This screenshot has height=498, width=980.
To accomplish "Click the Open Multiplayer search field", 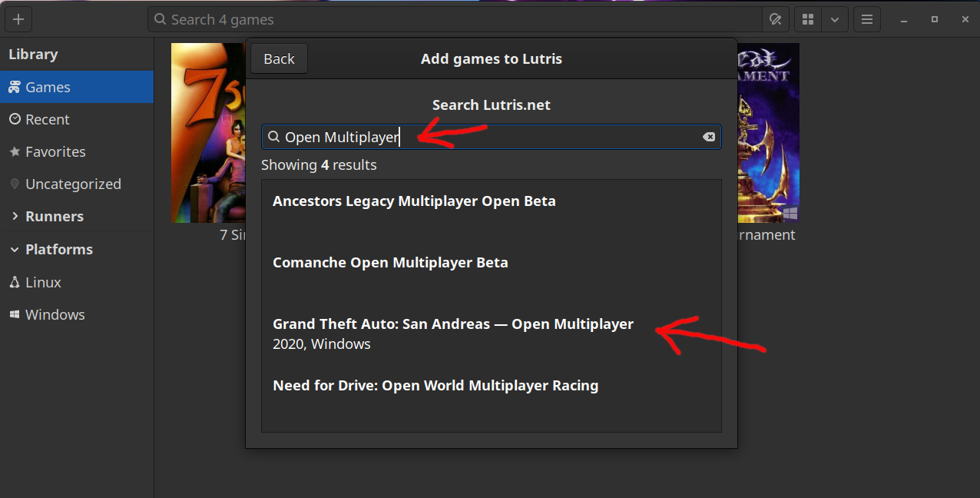I will [x=492, y=137].
